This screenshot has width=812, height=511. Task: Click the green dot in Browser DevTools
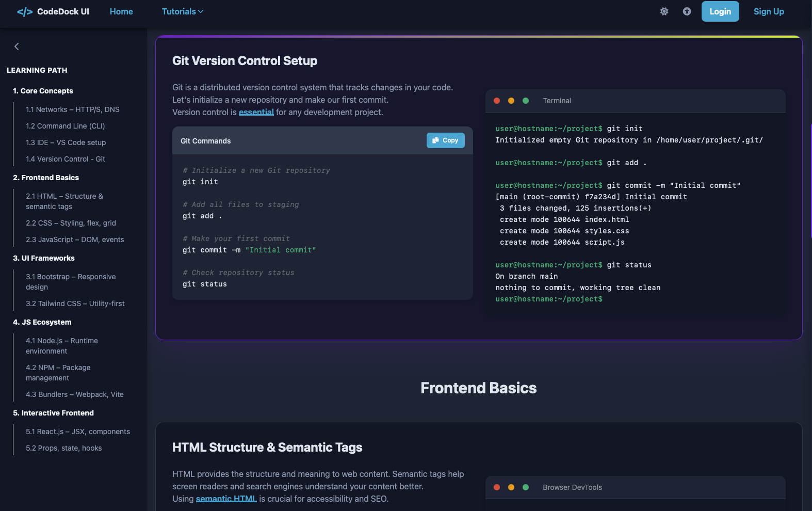pos(526,487)
